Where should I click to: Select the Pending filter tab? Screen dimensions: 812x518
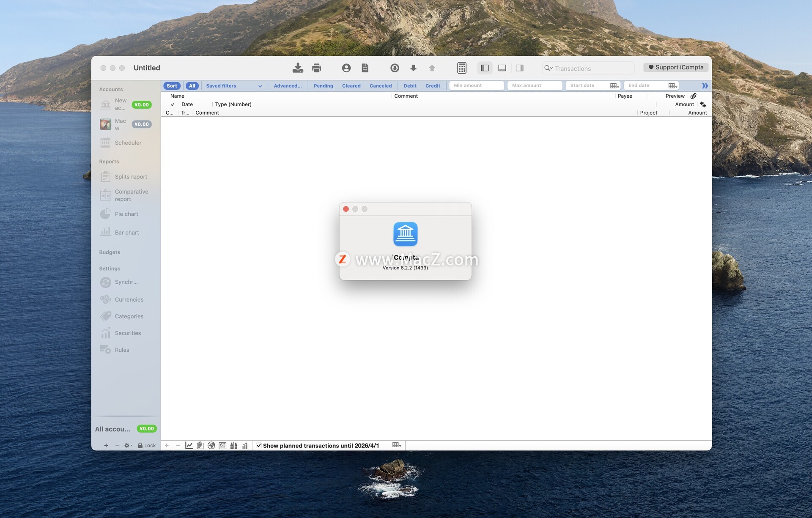[x=323, y=86]
